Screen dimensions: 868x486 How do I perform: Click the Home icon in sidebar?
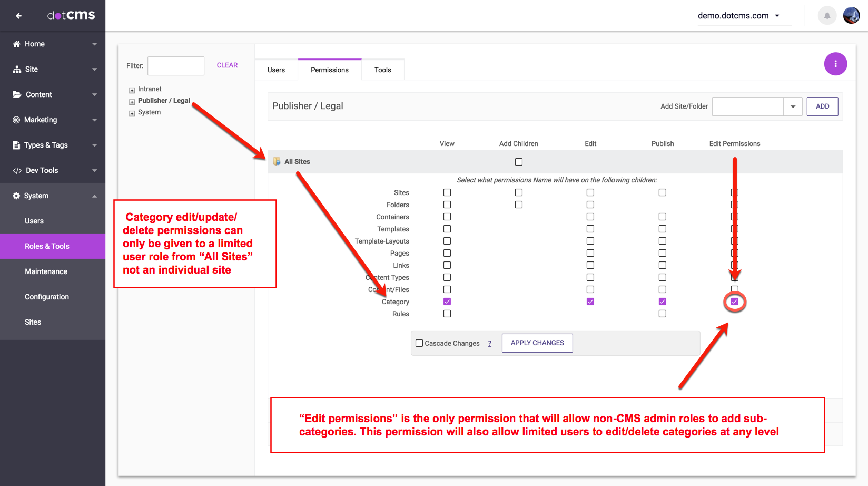pyautogui.click(x=17, y=44)
